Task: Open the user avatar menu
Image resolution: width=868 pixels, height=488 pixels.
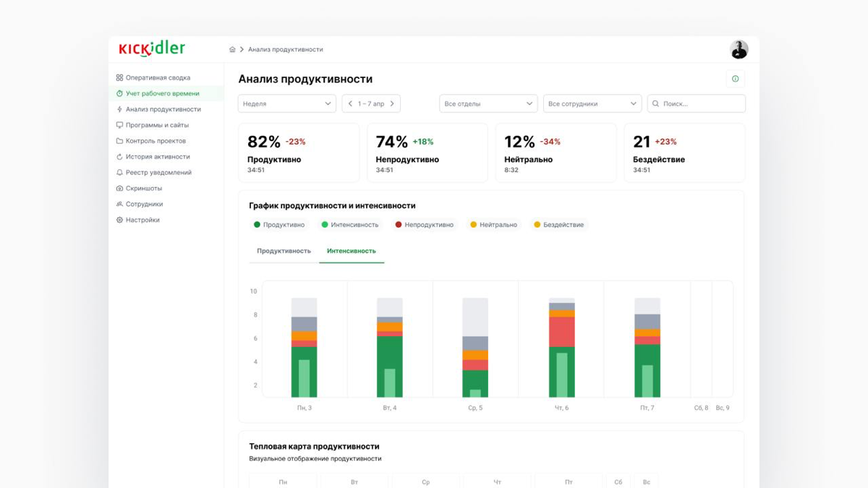Action: click(739, 49)
